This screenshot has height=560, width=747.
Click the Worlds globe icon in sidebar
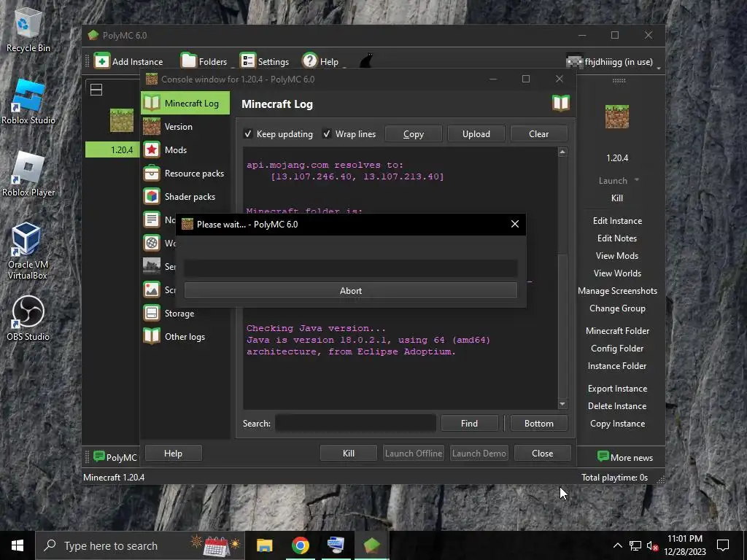pyautogui.click(x=152, y=243)
